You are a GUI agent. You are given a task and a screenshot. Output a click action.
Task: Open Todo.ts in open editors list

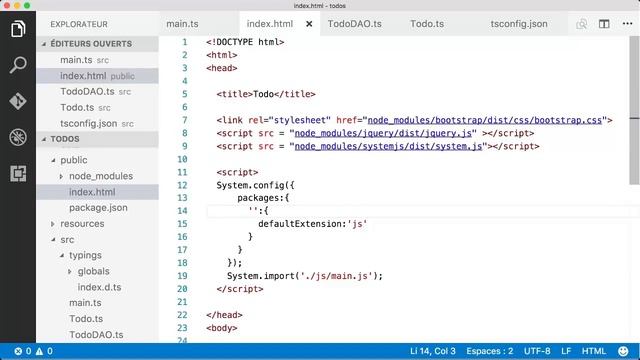click(97, 107)
